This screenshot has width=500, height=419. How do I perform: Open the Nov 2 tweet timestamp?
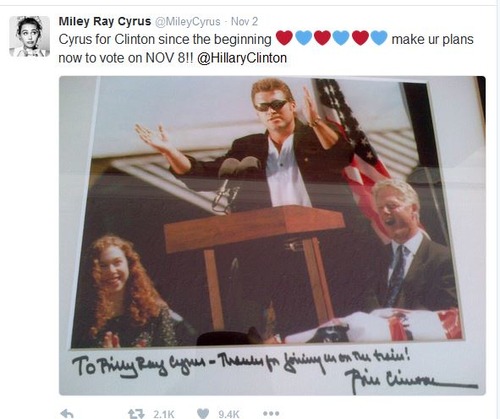pyautogui.click(x=244, y=22)
